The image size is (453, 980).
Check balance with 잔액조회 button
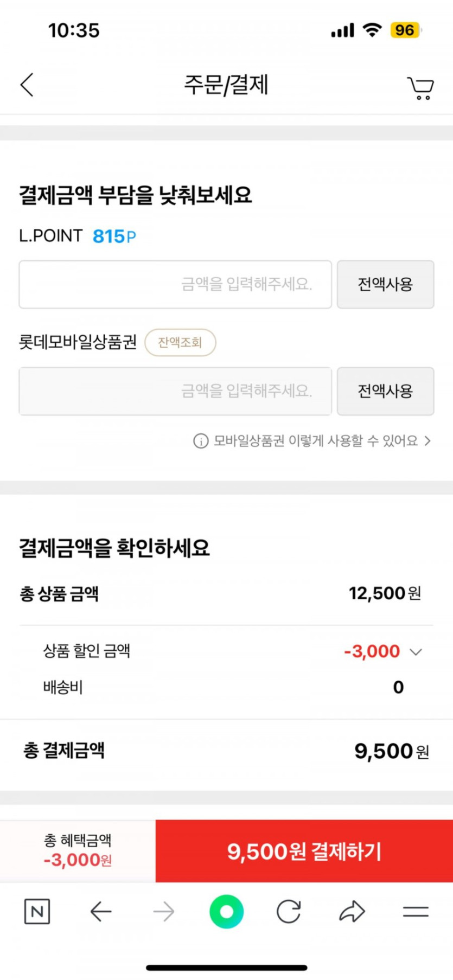tap(180, 342)
